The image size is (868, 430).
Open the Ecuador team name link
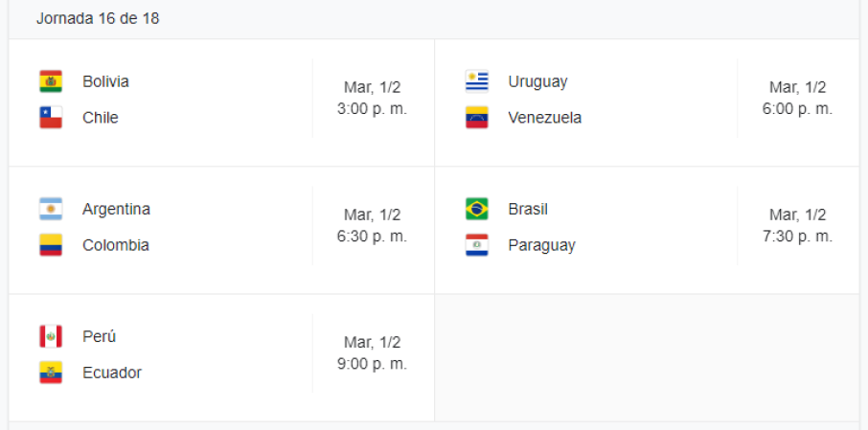click(x=111, y=373)
